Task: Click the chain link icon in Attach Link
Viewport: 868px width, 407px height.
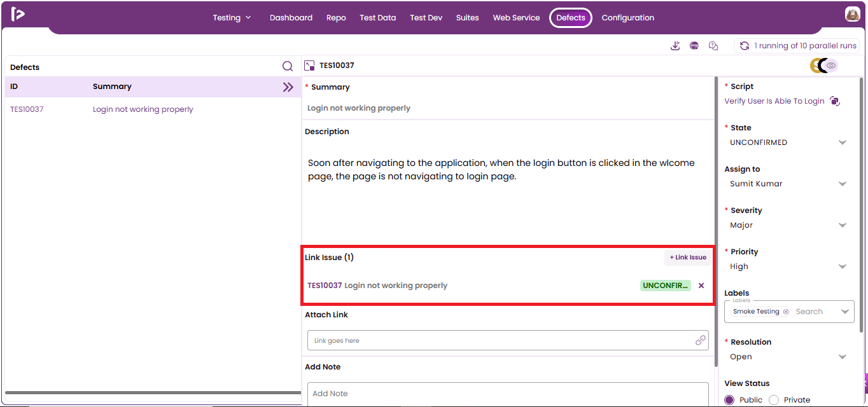Action: point(701,340)
